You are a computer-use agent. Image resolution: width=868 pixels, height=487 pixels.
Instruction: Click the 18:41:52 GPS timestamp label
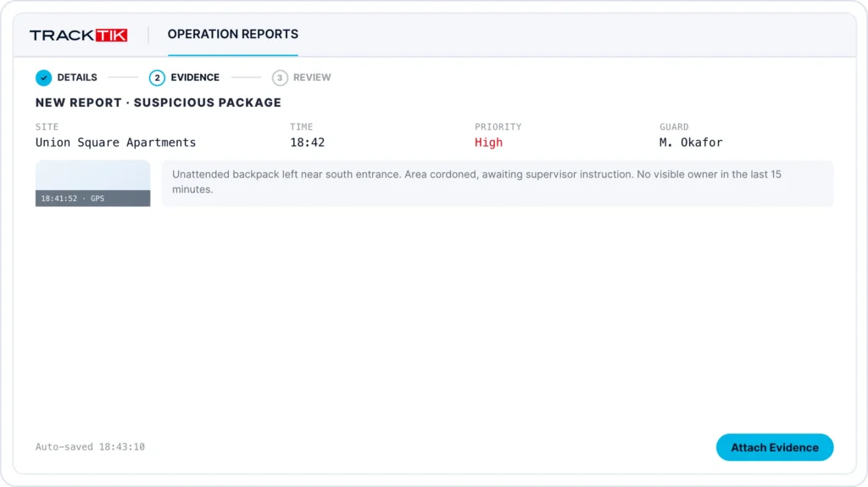(73, 199)
